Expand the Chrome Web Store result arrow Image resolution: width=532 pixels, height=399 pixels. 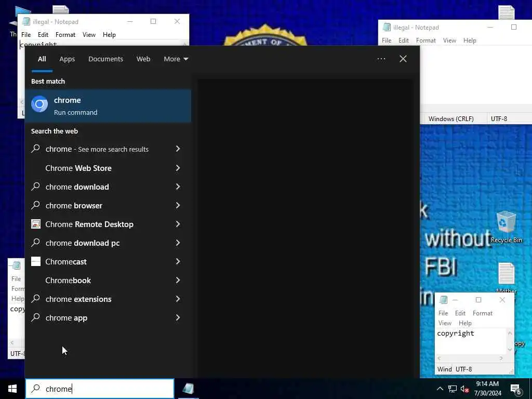pos(178,168)
